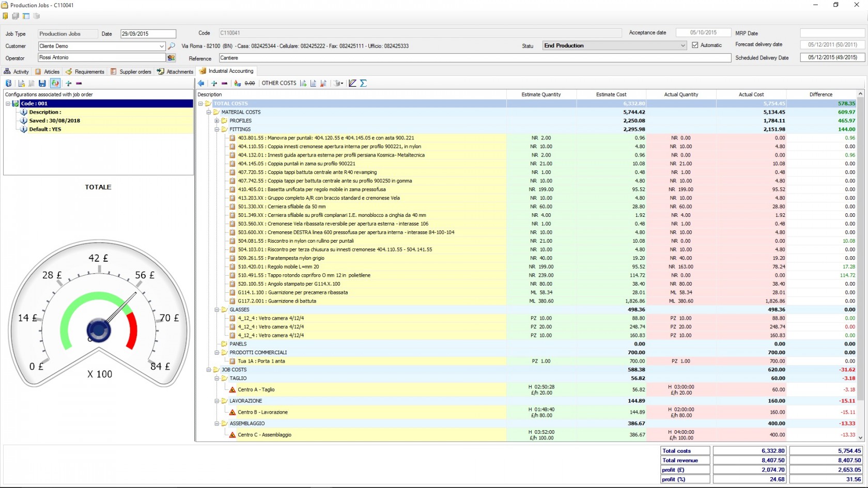Viewport: 868px width, 488px height.
Task: Open the Attachments tab
Action: 175,72
